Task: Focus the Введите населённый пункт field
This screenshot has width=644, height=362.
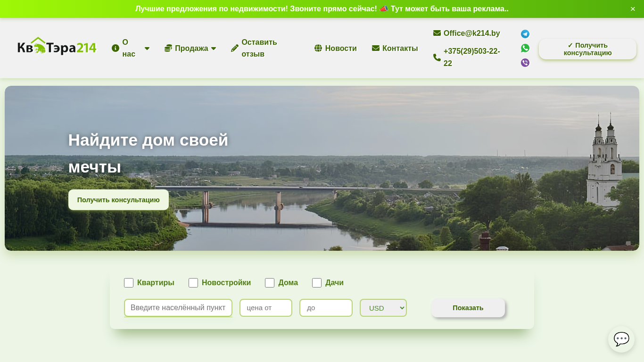Action: point(178,308)
